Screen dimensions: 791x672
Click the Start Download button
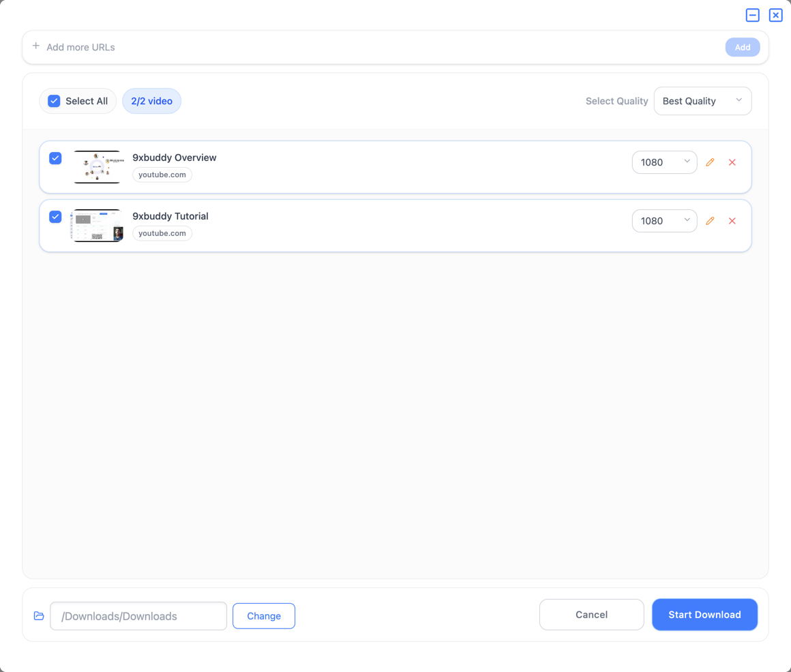[x=704, y=615]
